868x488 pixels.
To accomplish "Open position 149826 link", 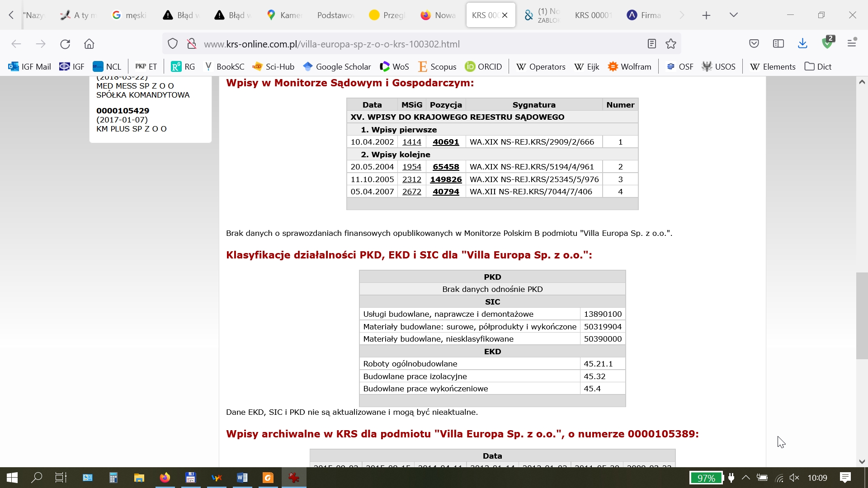I will pos(446,179).
